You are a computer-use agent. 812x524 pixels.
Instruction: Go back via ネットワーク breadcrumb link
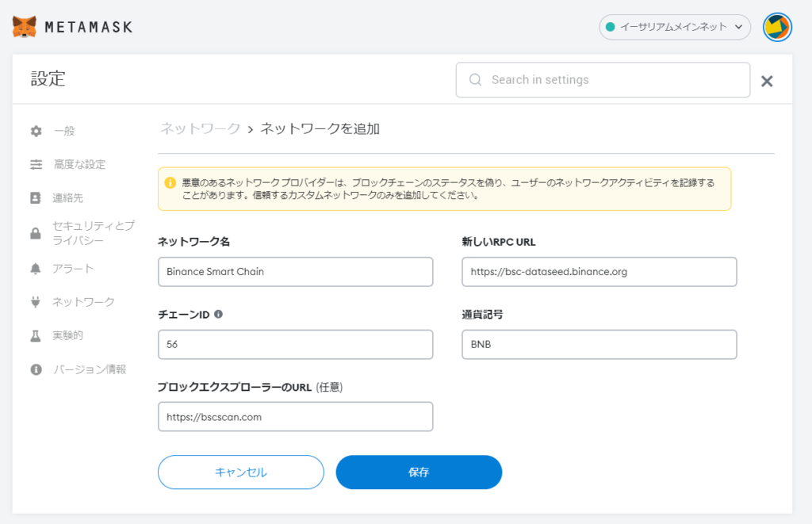click(x=201, y=128)
